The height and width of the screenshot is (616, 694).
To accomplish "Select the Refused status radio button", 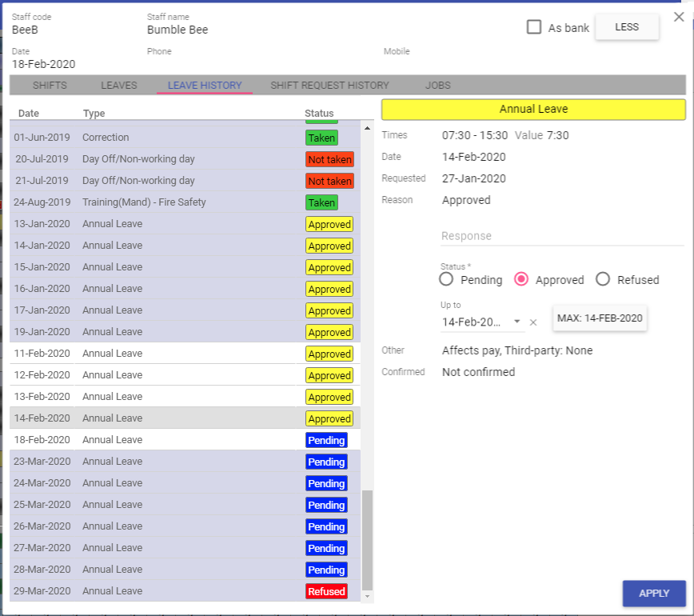I will click(603, 279).
